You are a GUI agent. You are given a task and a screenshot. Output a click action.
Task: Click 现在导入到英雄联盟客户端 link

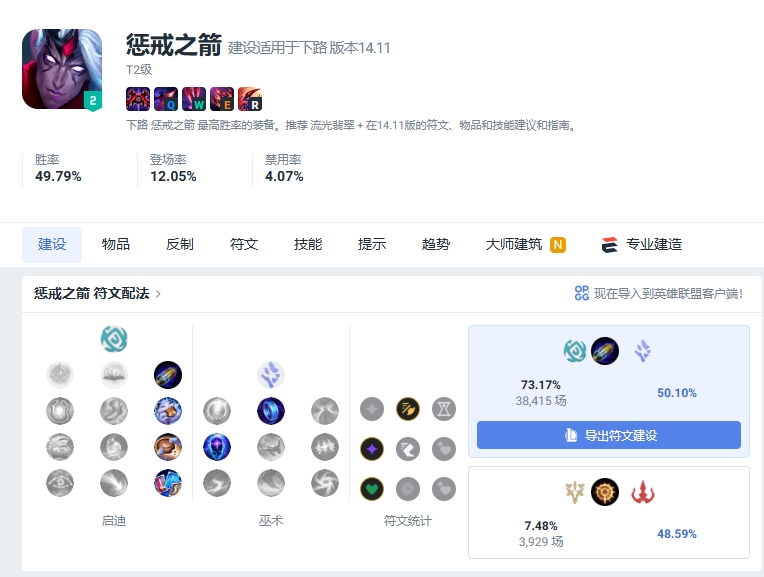[658, 293]
